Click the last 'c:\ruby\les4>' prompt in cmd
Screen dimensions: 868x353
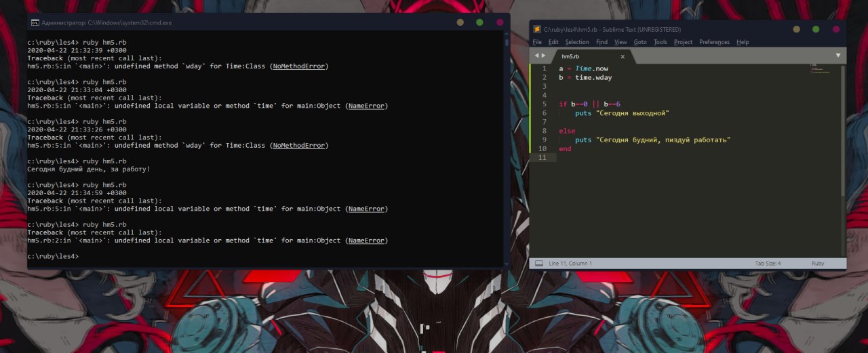click(x=53, y=256)
